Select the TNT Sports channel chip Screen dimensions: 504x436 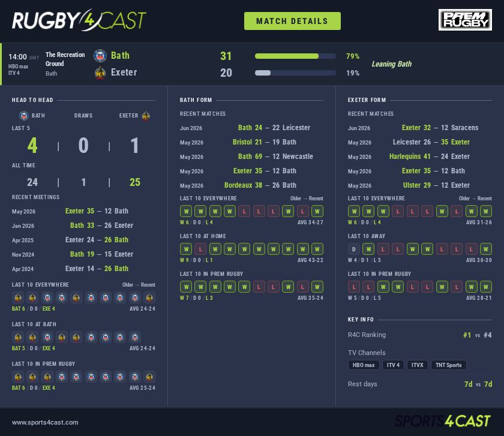click(448, 365)
